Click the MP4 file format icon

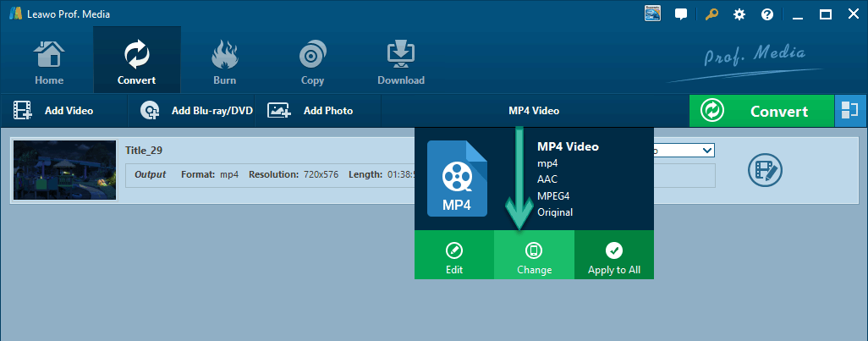pyautogui.click(x=457, y=179)
